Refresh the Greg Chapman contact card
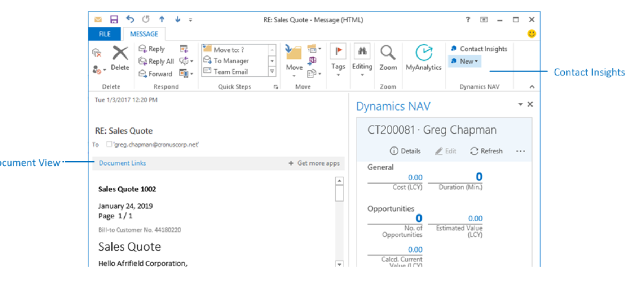644x284 pixels. coord(486,151)
